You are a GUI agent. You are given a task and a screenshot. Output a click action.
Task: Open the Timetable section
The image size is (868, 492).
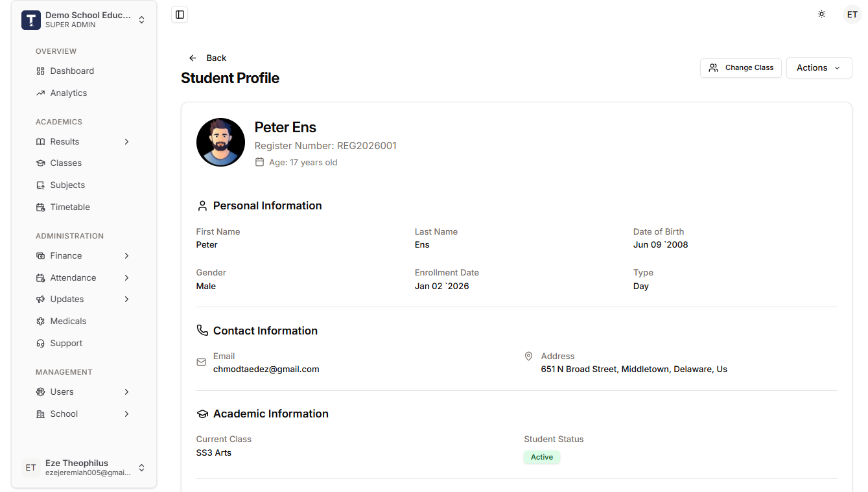pyautogui.click(x=70, y=207)
